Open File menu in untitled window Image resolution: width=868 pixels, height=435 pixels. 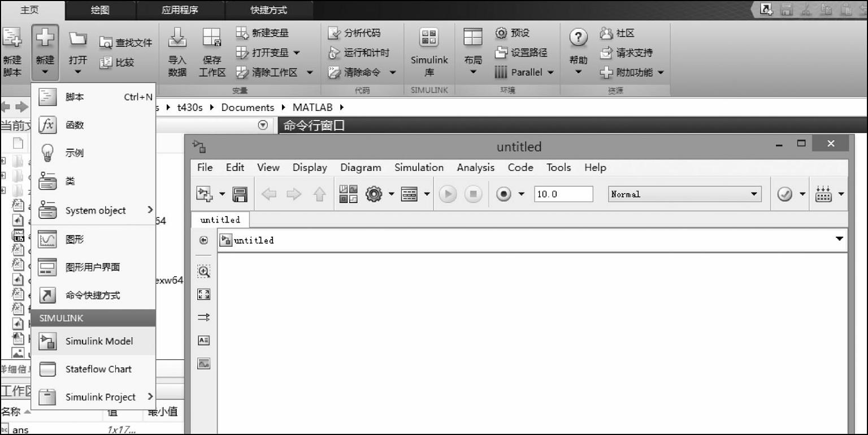click(205, 167)
